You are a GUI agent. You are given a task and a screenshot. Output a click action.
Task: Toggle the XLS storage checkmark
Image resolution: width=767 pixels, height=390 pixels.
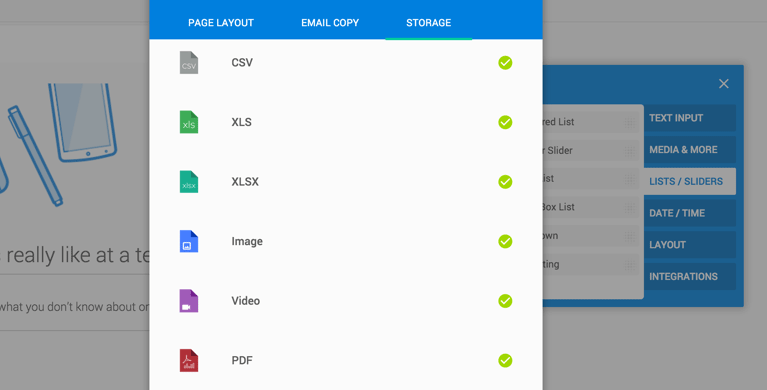click(505, 122)
